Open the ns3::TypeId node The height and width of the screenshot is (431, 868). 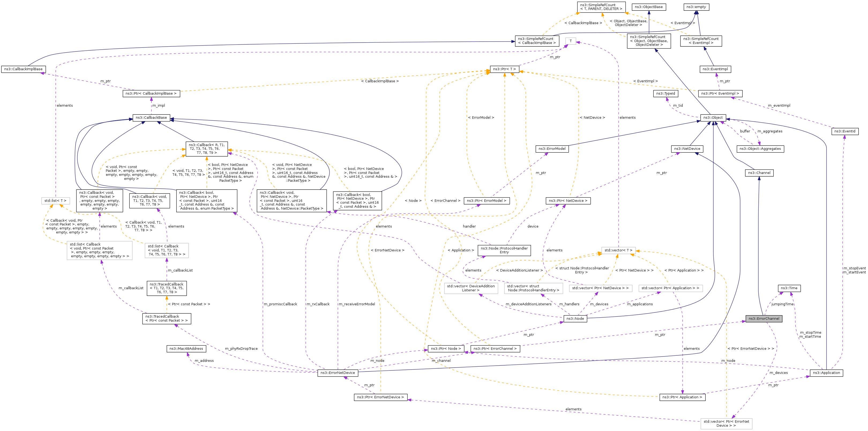click(665, 94)
